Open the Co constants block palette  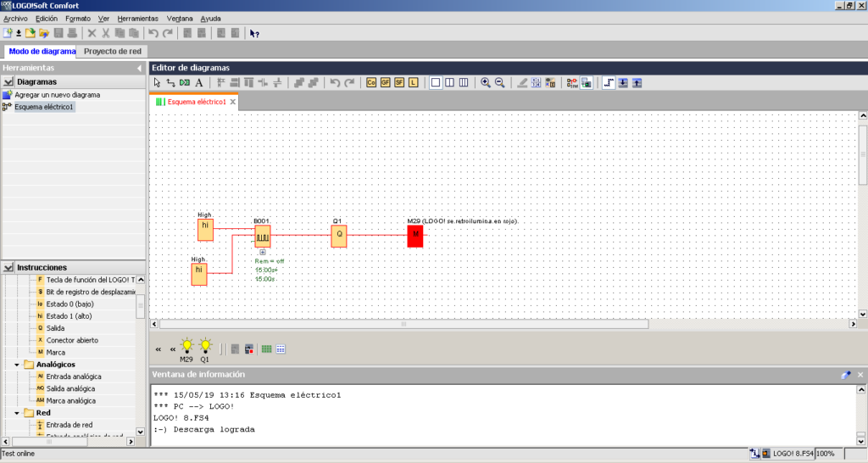pyautogui.click(x=371, y=82)
